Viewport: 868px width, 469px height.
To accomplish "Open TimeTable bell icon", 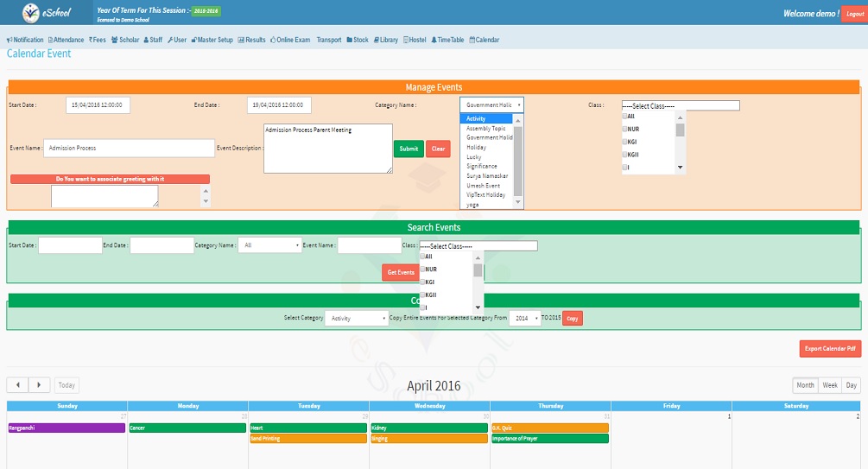I will coord(434,40).
